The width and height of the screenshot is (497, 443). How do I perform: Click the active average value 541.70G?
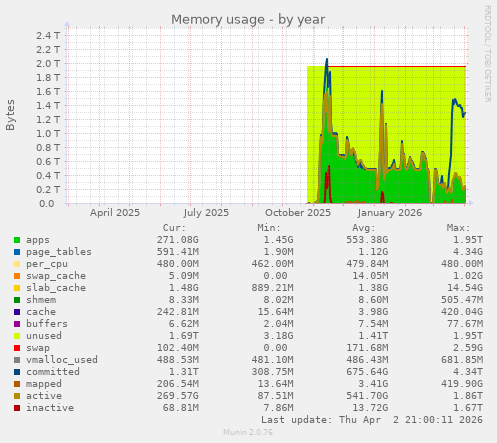point(367,396)
